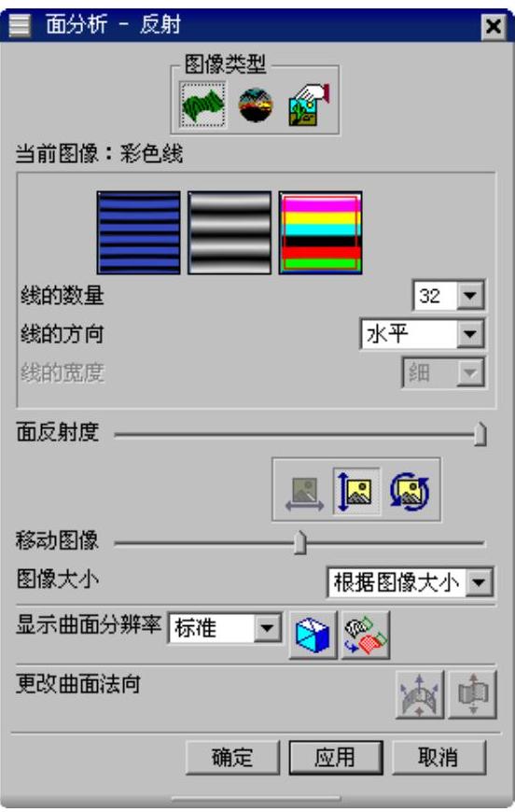The width and height of the screenshot is (515, 812).
Task: Toggle the rotate image icon
Action: tap(410, 491)
